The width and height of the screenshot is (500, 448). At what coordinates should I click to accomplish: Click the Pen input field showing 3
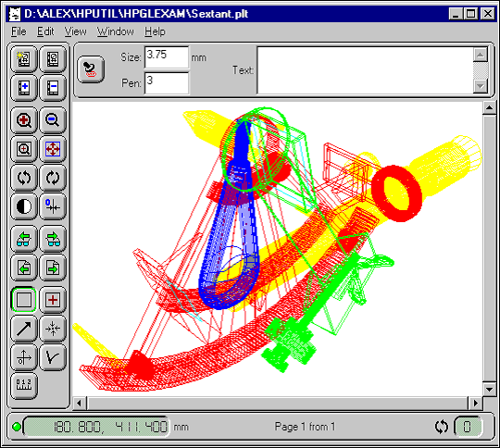pos(167,83)
